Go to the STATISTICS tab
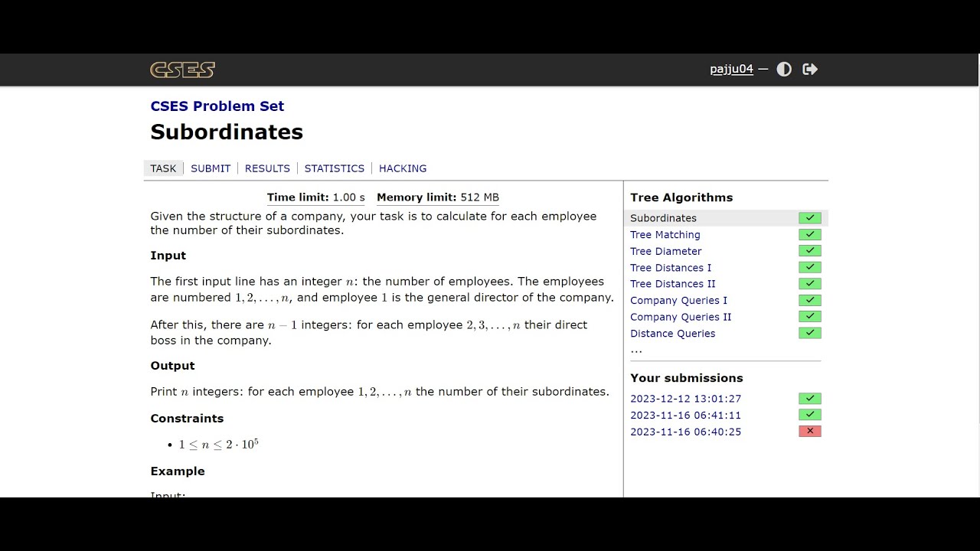Screen dimensions: 980x551 click(x=335, y=168)
